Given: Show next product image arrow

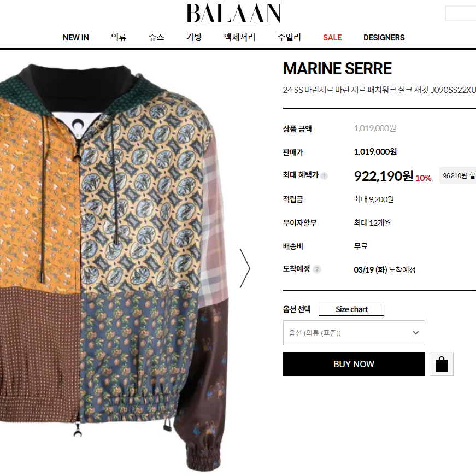Looking at the screenshot, I should point(245,268).
